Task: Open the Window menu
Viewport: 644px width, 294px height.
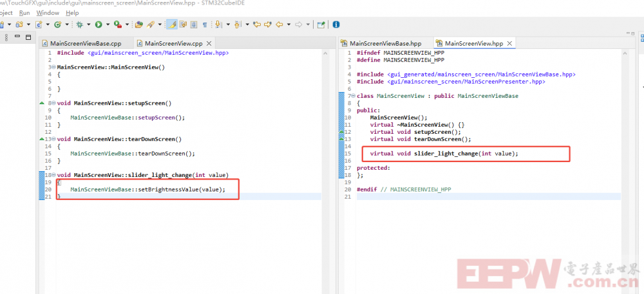Action: pyautogui.click(x=48, y=13)
